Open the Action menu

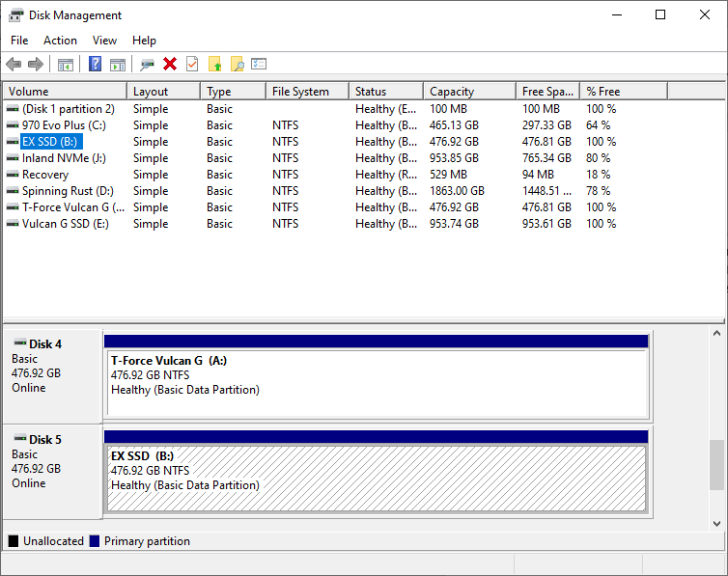pyautogui.click(x=61, y=41)
